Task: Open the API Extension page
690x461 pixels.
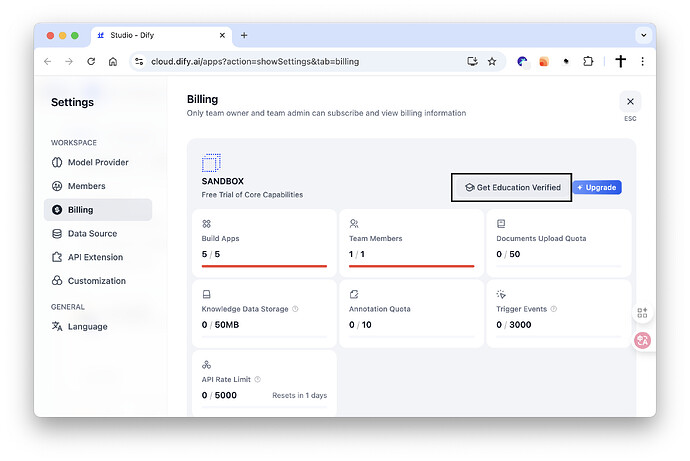Action: click(x=95, y=257)
